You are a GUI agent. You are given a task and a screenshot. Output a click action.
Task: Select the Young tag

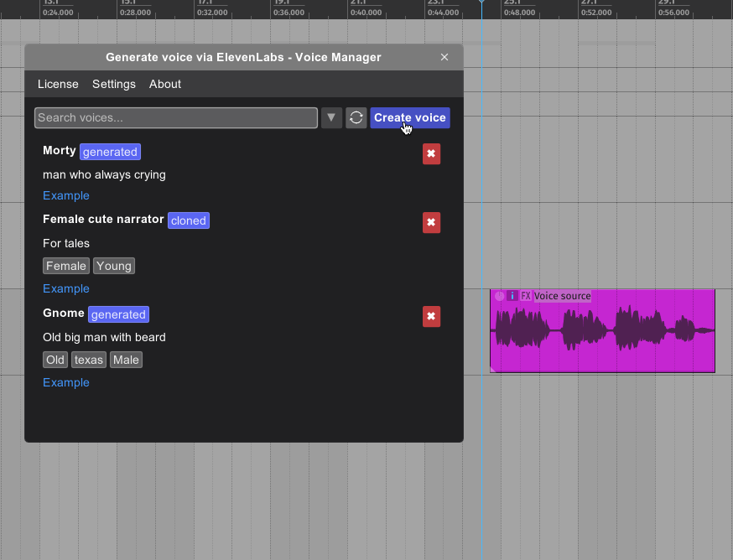(113, 266)
